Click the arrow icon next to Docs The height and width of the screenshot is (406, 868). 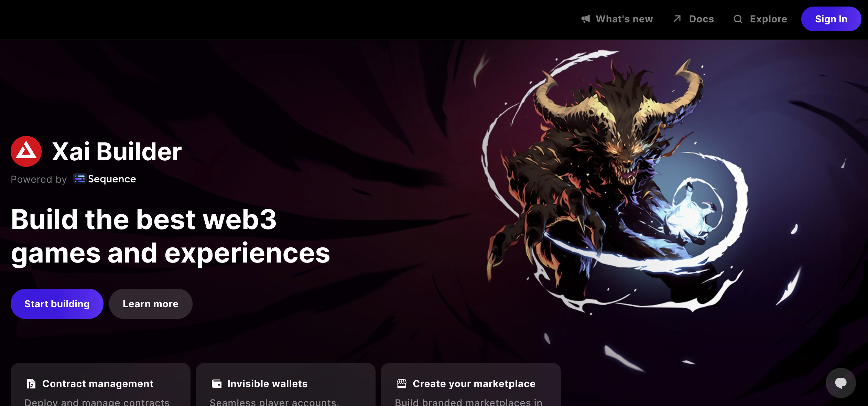pyautogui.click(x=677, y=19)
